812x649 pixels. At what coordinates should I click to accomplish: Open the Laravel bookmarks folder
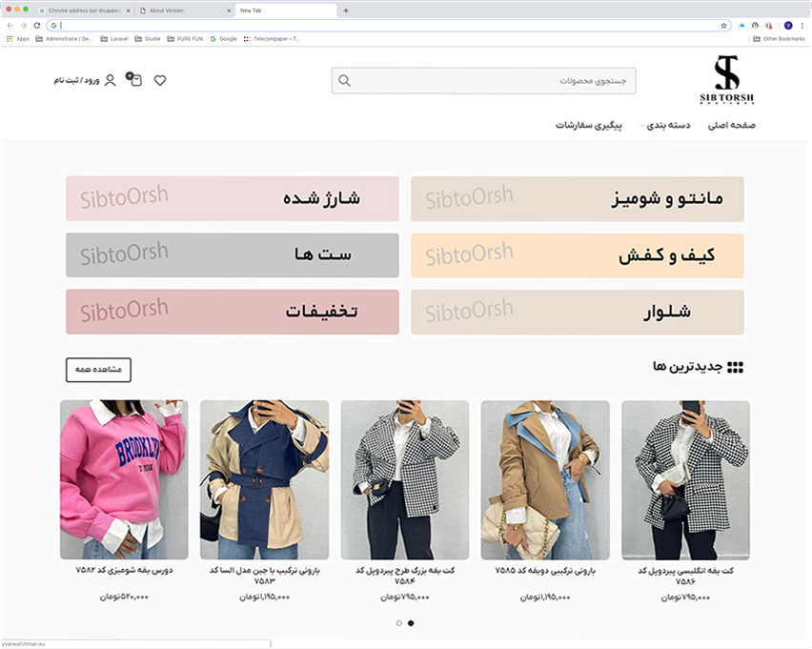coord(114,39)
